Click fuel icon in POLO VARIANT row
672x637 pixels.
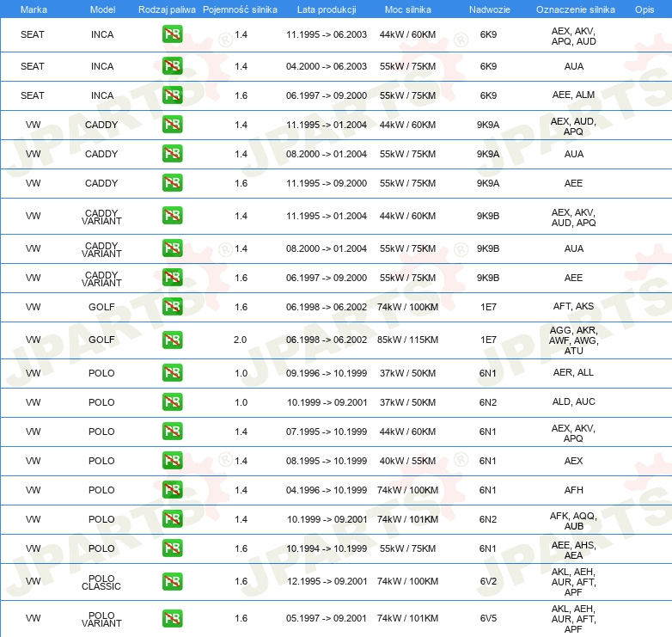172,618
